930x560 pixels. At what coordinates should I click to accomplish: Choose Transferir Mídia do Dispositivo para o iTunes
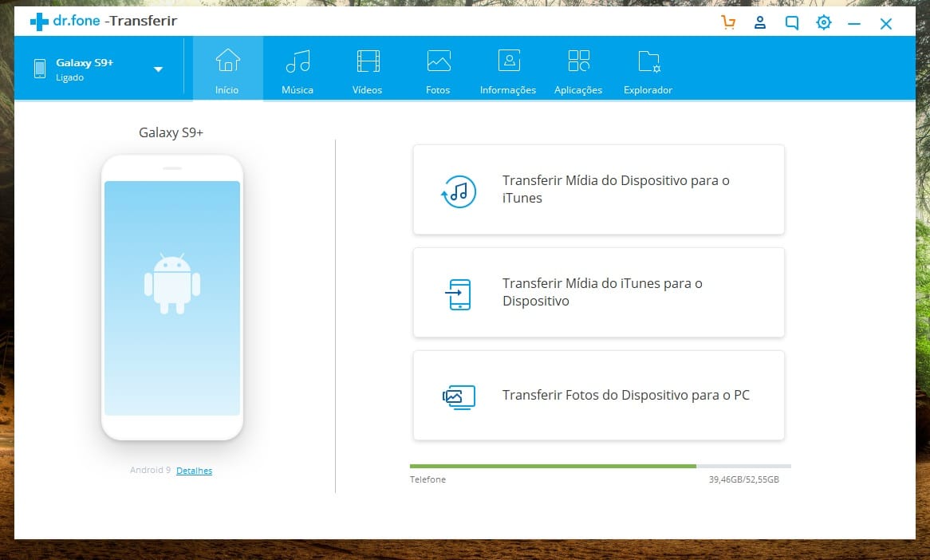[598, 190]
